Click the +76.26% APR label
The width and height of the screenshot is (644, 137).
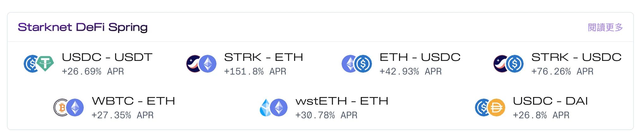pyautogui.click(x=562, y=72)
